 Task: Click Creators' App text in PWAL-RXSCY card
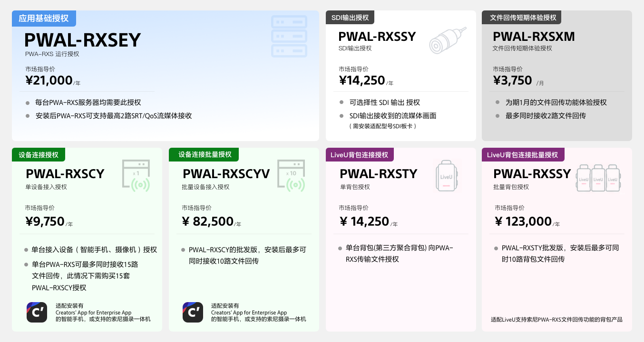tap(103, 313)
